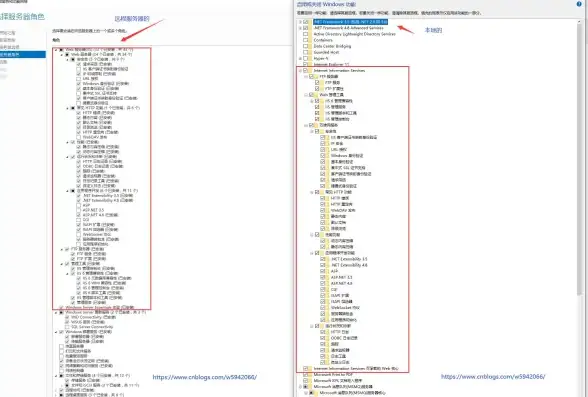Click the Data Center Bridging folder icon
The height and width of the screenshot is (397, 588).
click(311, 46)
